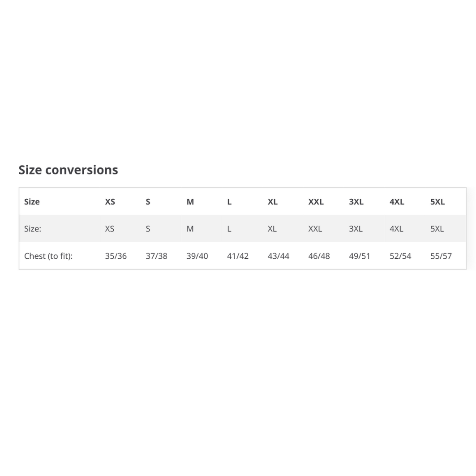Select chest measurement 35/36

click(116, 256)
